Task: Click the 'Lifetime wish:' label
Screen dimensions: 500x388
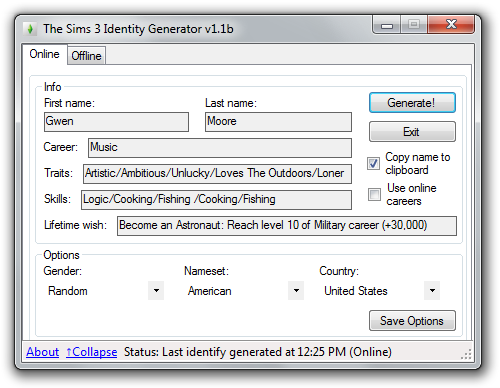Action: [x=75, y=225]
